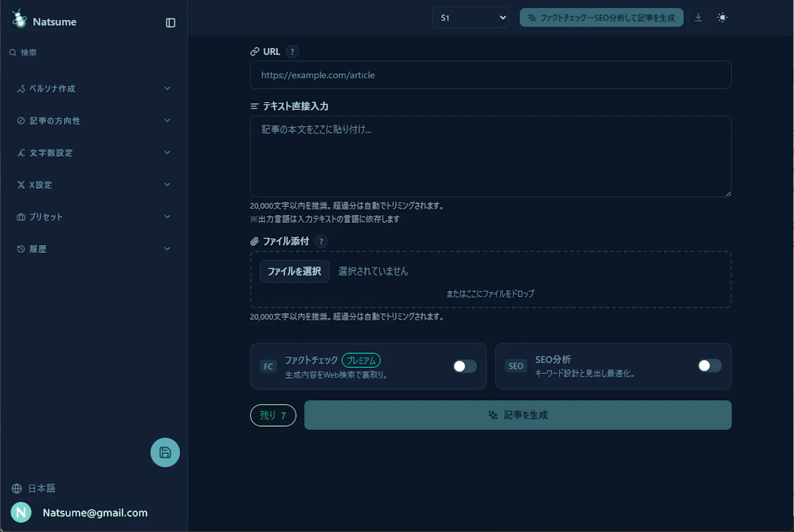The image size is (794, 532).
Task: Click the 日本語 language selector
Action: pos(34,488)
